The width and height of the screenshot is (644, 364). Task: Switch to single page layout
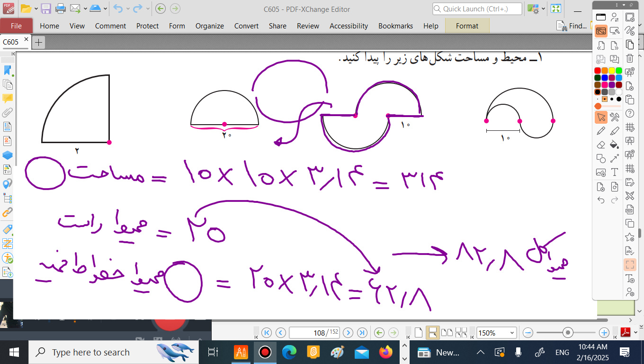[x=418, y=333]
